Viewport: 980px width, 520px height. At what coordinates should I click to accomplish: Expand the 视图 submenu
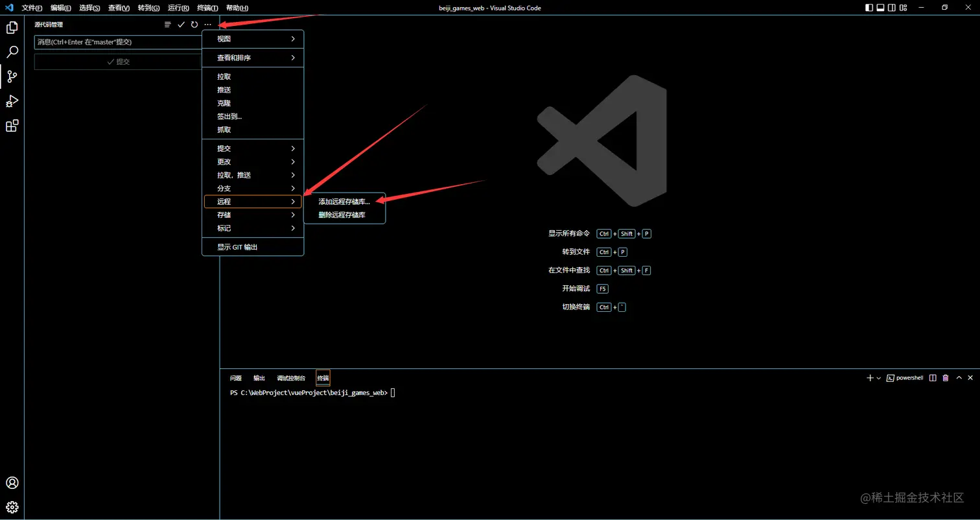click(x=253, y=39)
